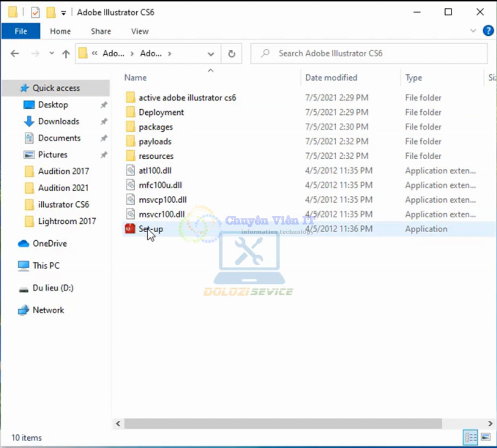Screen dimensions: 497x448
Task: Open the OneDrive cloud location
Action: point(49,244)
